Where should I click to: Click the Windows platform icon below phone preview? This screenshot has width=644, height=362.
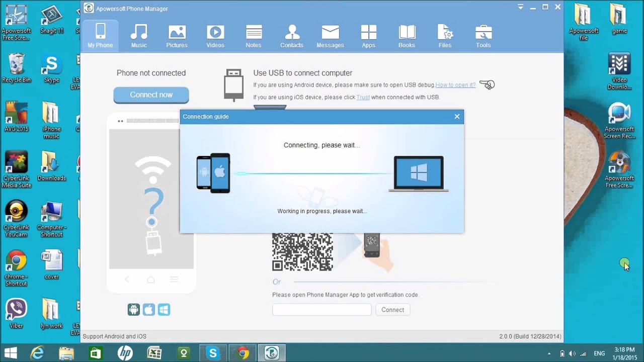pos(164,310)
